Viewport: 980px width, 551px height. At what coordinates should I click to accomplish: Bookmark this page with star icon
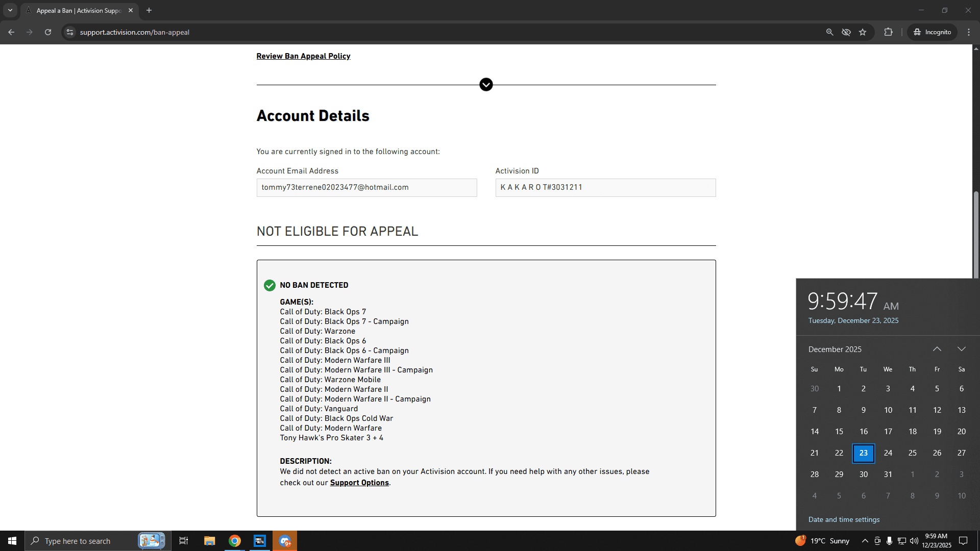[x=863, y=32]
